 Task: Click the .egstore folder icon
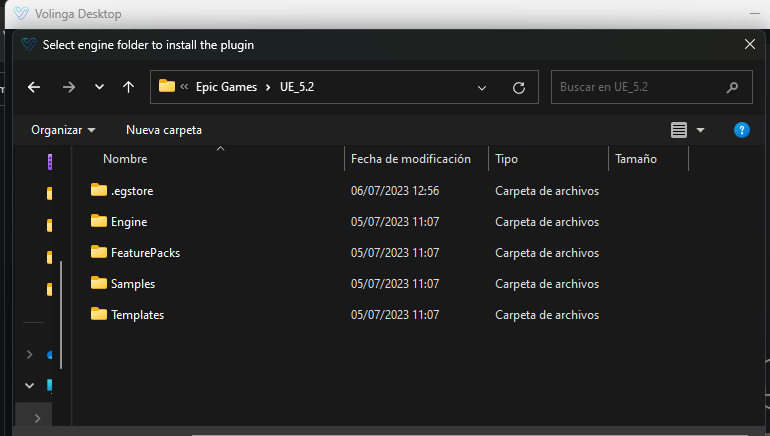98,190
